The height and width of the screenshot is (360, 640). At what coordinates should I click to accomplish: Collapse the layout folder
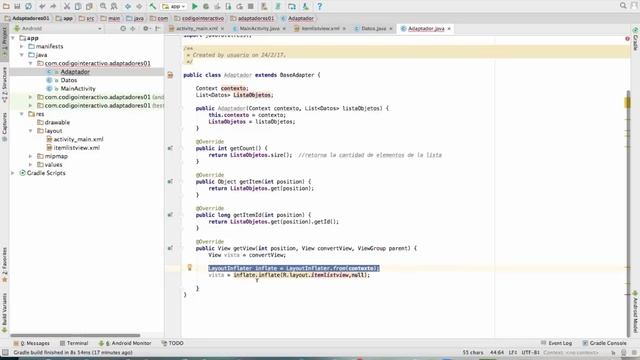click(31, 131)
